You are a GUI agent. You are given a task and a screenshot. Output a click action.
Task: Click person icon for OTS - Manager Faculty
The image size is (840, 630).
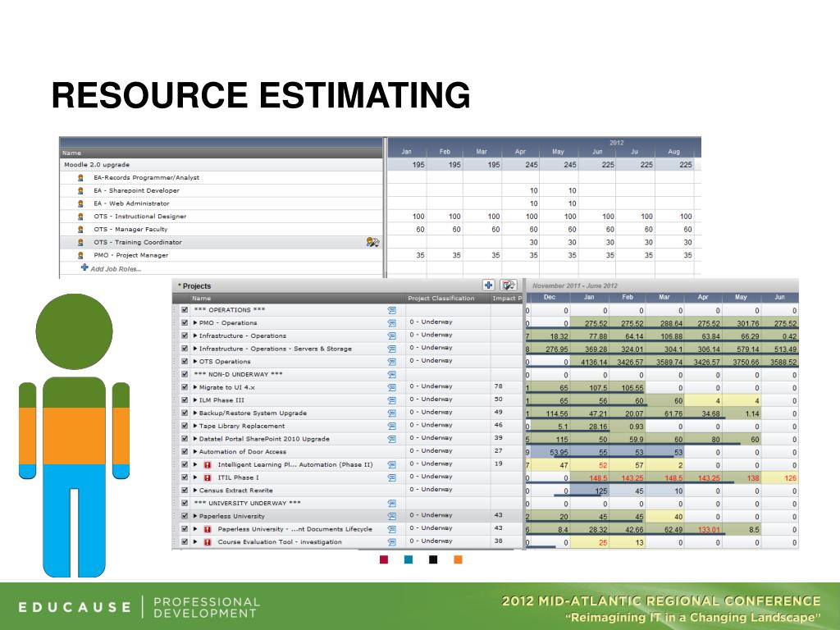pyautogui.click(x=81, y=230)
